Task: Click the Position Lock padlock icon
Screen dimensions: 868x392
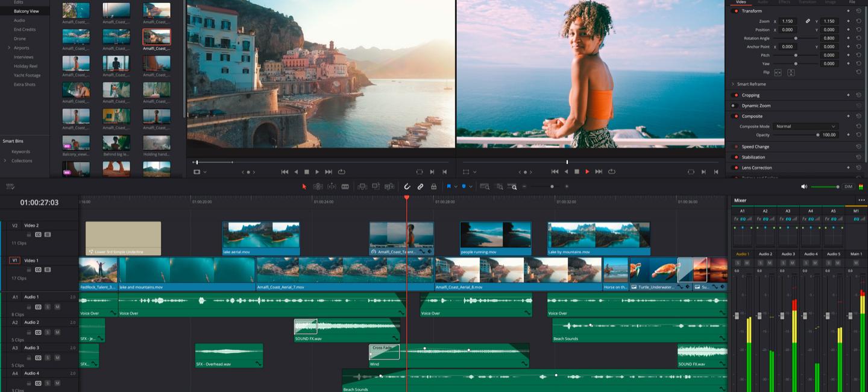Action: [433, 187]
